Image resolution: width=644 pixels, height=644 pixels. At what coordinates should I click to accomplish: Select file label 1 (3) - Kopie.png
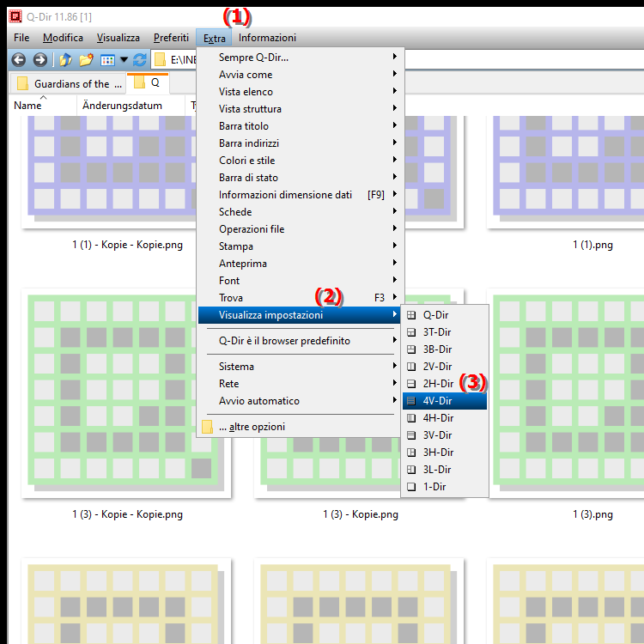coord(361,514)
